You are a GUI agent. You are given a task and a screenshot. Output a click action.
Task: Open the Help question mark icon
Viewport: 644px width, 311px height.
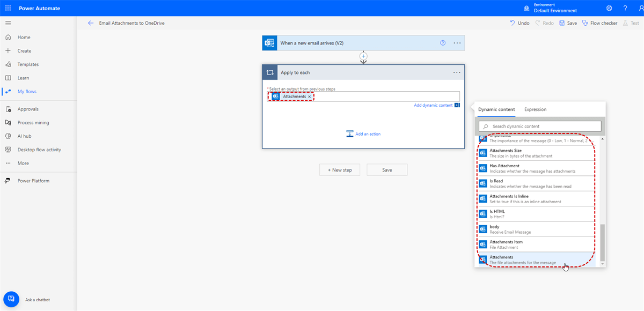pyautogui.click(x=625, y=8)
